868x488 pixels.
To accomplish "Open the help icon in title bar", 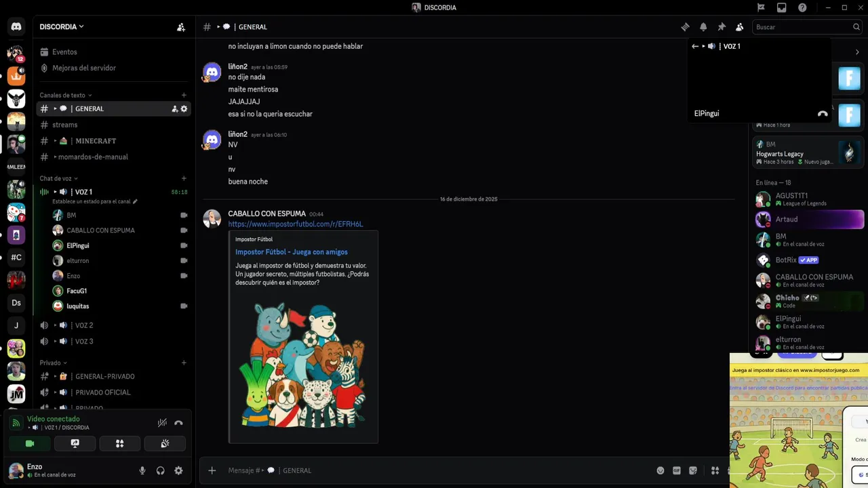I will click(802, 7).
